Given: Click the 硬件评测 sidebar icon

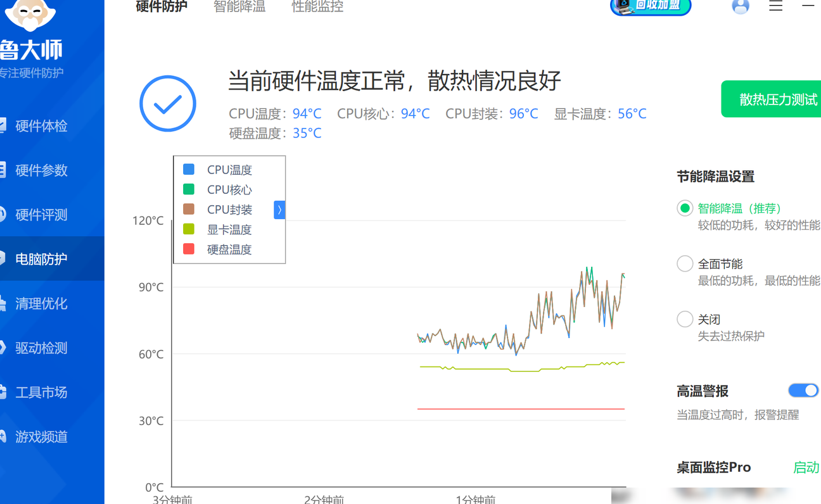Looking at the screenshot, I should [3, 214].
